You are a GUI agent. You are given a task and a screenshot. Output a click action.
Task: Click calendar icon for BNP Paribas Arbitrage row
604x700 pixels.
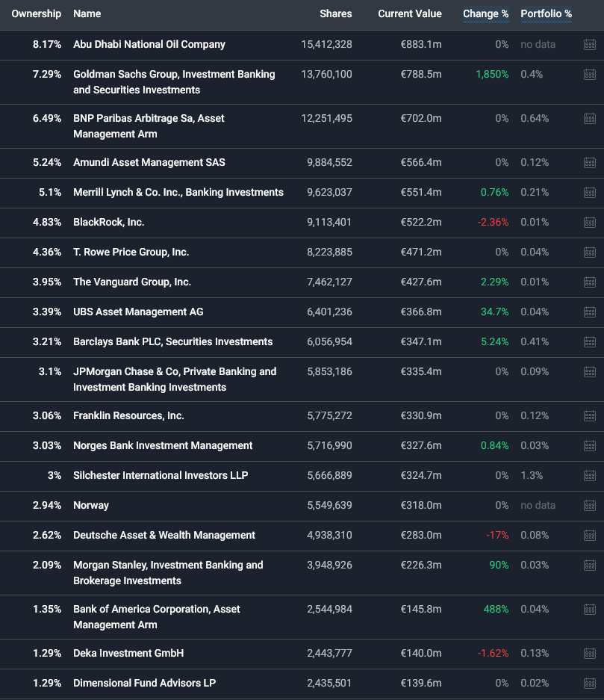(x=589, y=119)
